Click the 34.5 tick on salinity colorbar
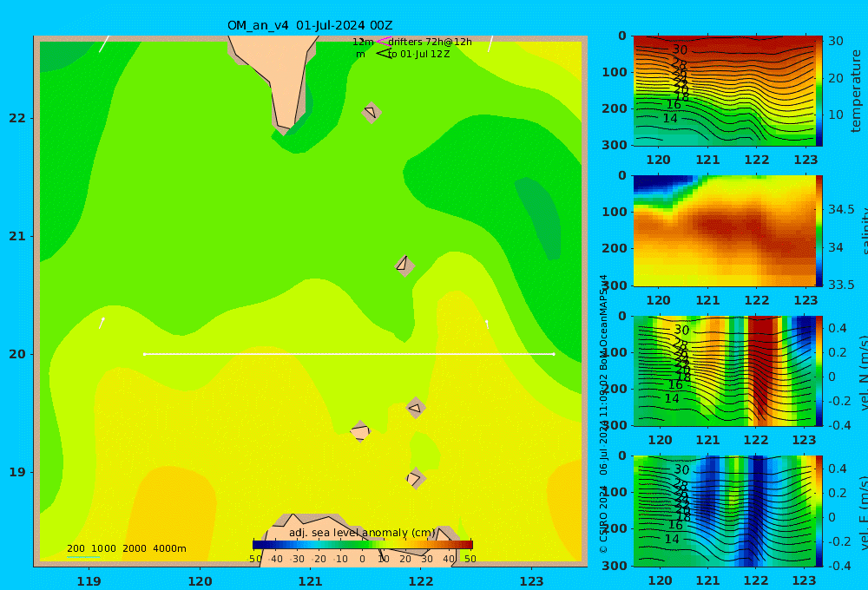868x590 pixels. pos(841,209)
